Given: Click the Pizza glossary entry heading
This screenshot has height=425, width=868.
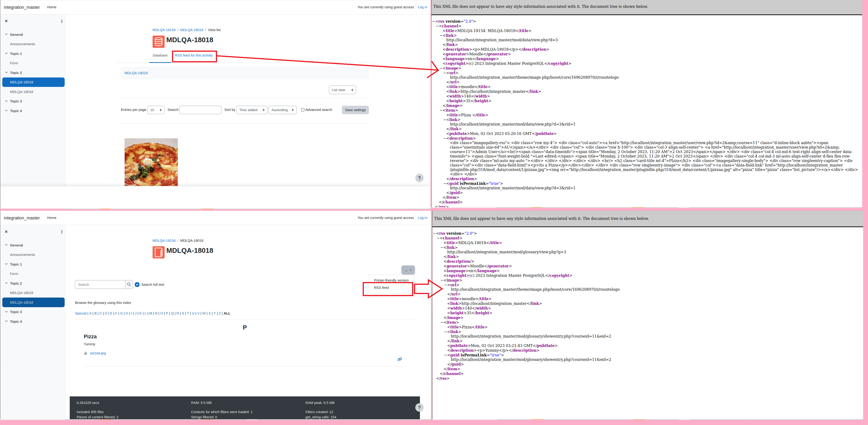Looking at the screenshot, I should (90, 337).
